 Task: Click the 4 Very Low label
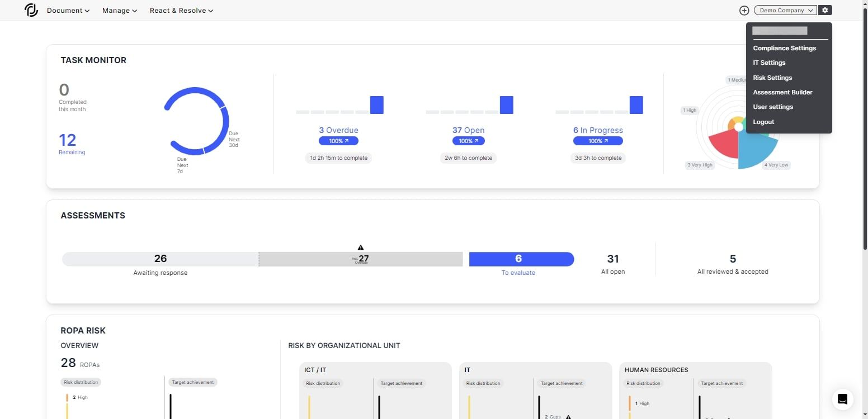tap(776, 165)
